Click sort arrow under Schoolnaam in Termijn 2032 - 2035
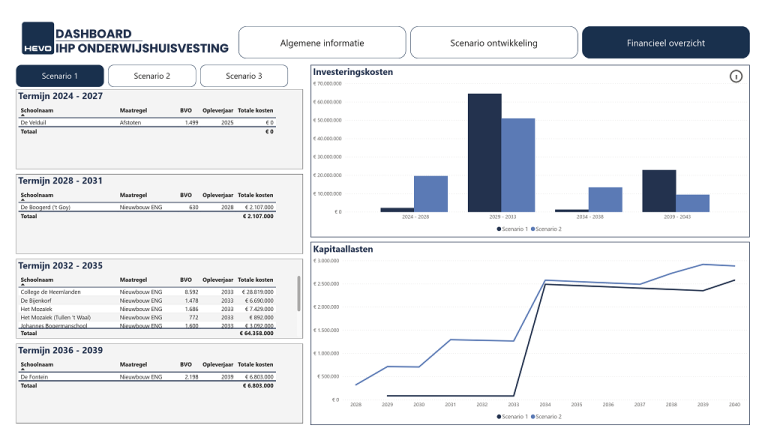This screenshot has height=440, width=768. [23, 285]
